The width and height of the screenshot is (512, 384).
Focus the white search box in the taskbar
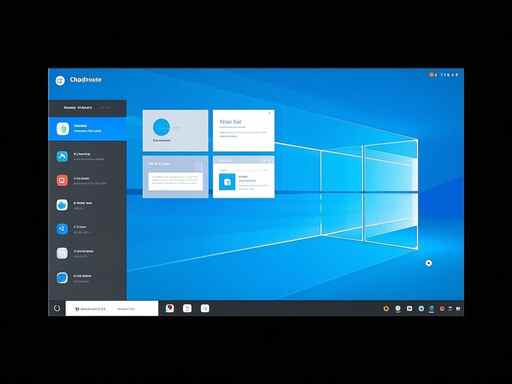pyautogui.click(x=112, y=309)
